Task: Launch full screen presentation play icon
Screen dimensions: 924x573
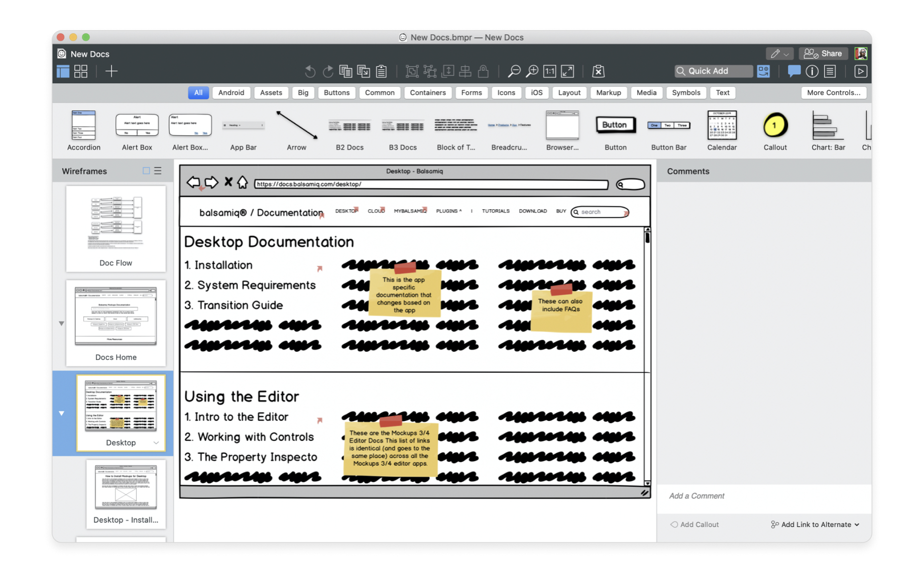Action: (x=860, y=71)
